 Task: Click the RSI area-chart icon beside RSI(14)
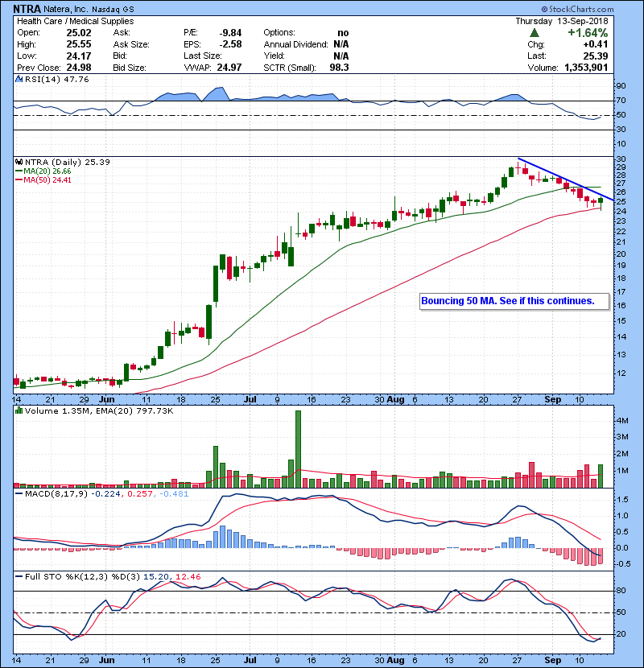(19, 79)
